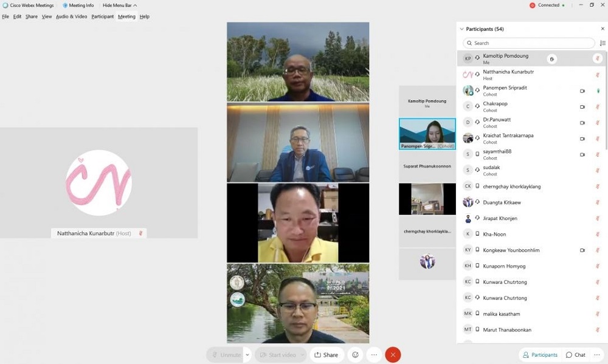Collapse the Participants (54) list
The image size is (608, 364).
(x=461, y=29)
